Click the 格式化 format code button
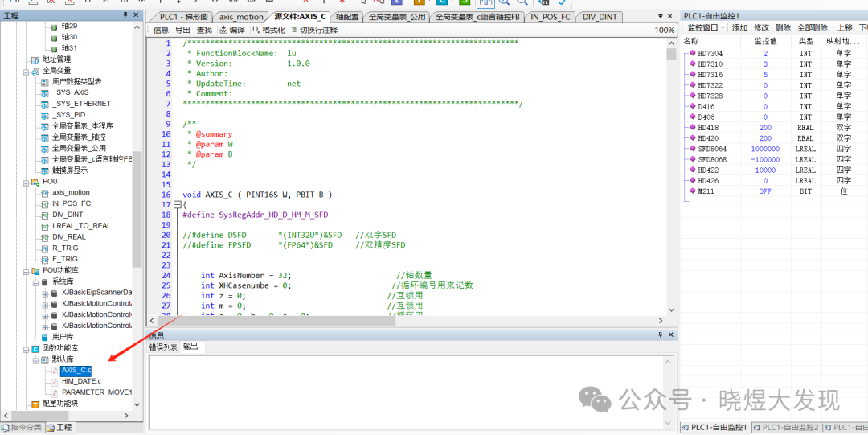Image resolution: width=868 pixels, height=435 pixels. 269,30
